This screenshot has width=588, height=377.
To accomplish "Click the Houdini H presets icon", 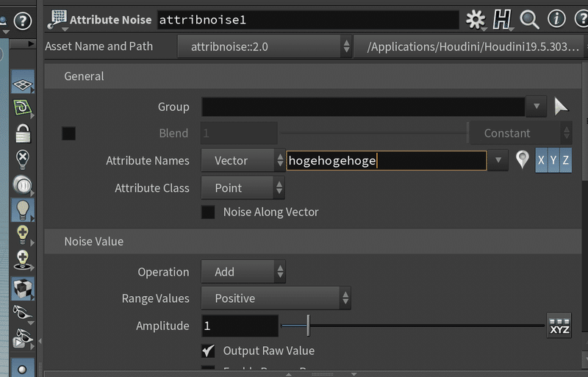I will pos(502,20).
